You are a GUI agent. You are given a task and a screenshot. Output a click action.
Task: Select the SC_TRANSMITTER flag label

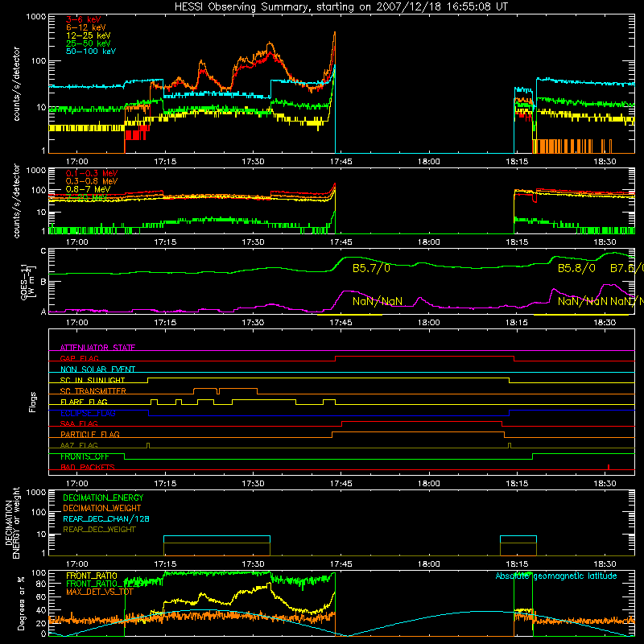(93, 391)
